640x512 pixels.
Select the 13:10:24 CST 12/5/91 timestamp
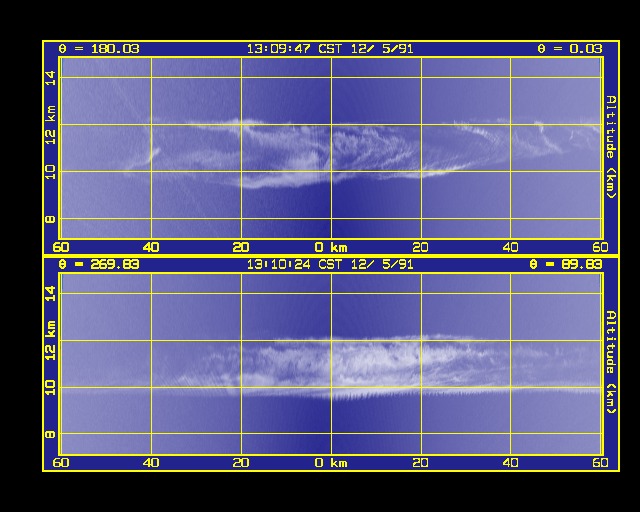(330, 265)
